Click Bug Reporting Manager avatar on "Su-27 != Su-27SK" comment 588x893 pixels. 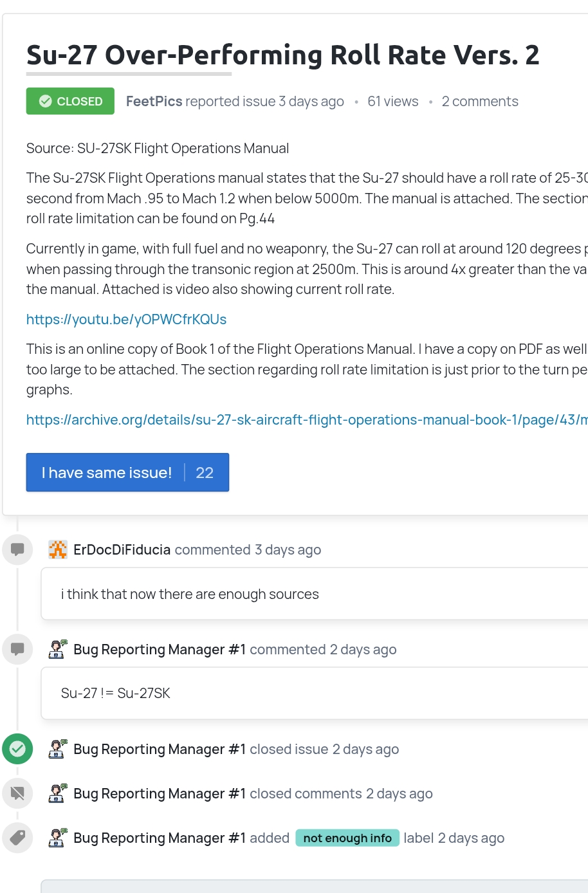[58, 649]
